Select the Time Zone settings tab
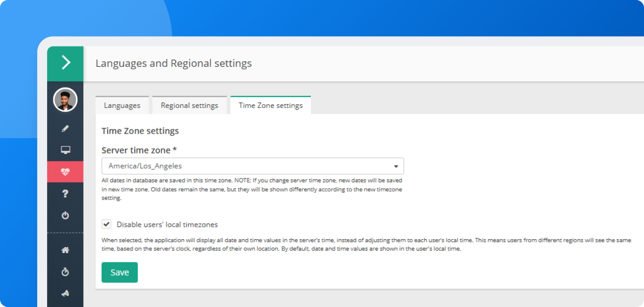 point(270,105)
